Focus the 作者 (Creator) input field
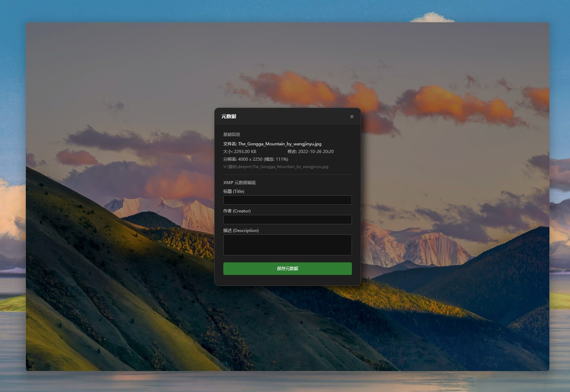Image resolution: width=570 pixels, height=392 pixels. coord(287,220)
